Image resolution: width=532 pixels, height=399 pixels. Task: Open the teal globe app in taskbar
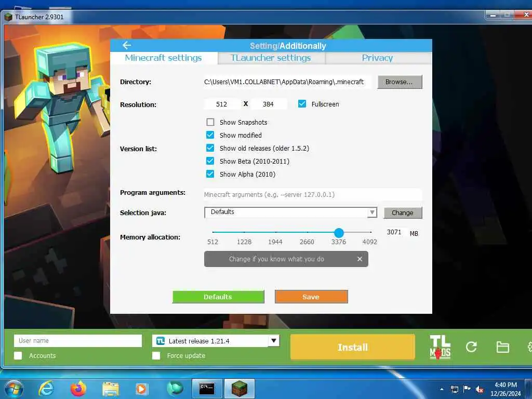[175, 389]
